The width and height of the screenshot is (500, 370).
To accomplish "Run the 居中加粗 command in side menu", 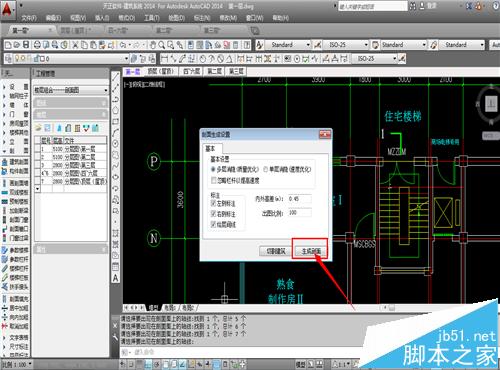I will coord(16,308).
